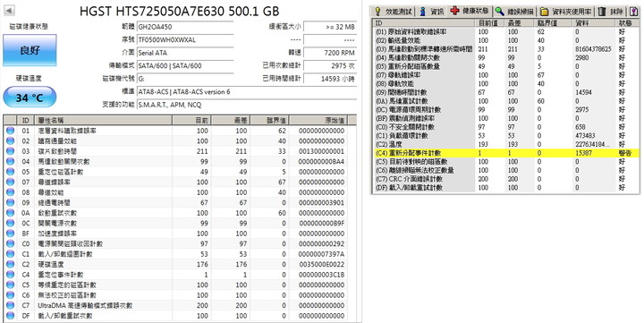Select the UltraDMA 高速傳輸模式錯誤次數 attribute name
The width and height of the screenshot is (644, 323).
[x=85, y=305]
